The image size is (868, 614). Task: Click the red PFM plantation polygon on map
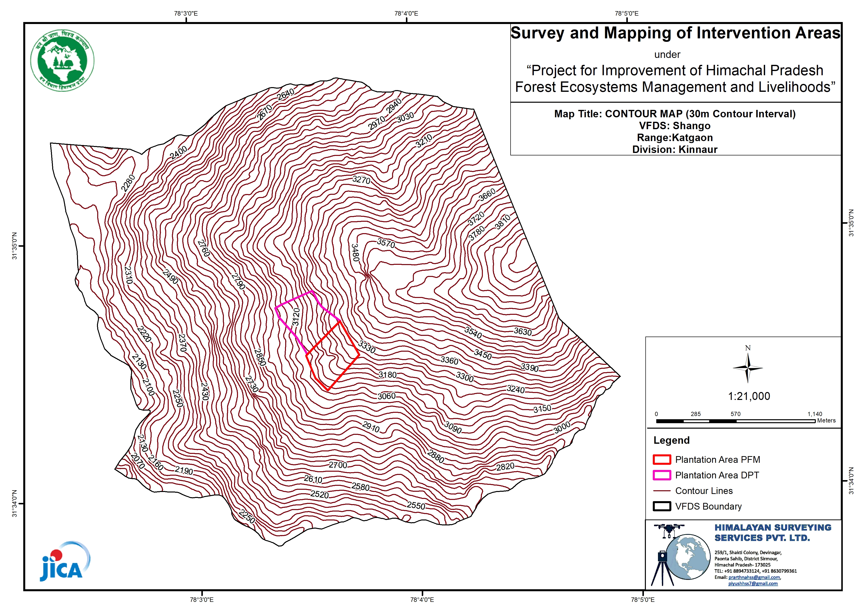[333, 356]
